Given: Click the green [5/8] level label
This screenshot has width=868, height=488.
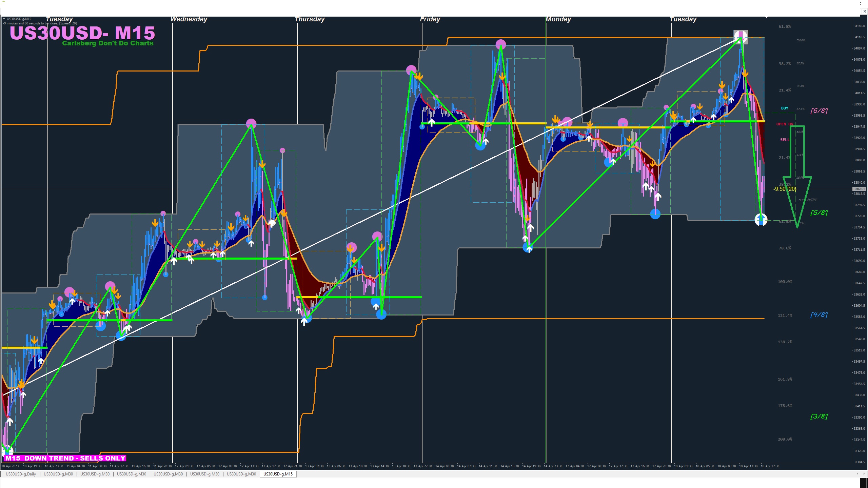Looking at the screenshot, I should (819, 213).
